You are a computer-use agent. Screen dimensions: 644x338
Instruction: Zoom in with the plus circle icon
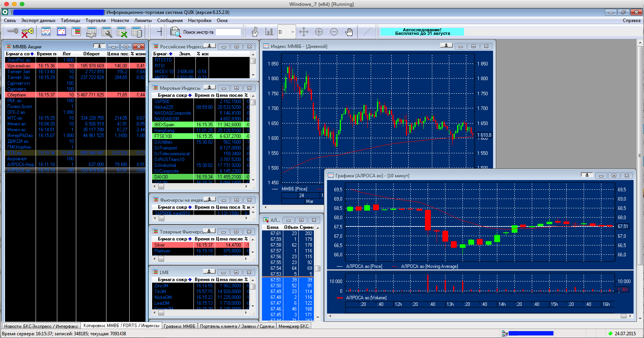point(319,32)
